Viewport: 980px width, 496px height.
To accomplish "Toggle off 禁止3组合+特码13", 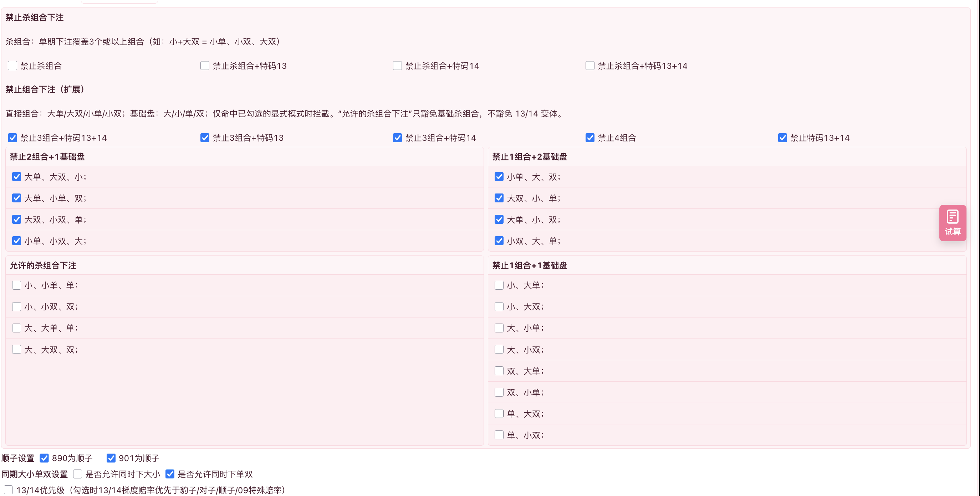I will [205, 138].
